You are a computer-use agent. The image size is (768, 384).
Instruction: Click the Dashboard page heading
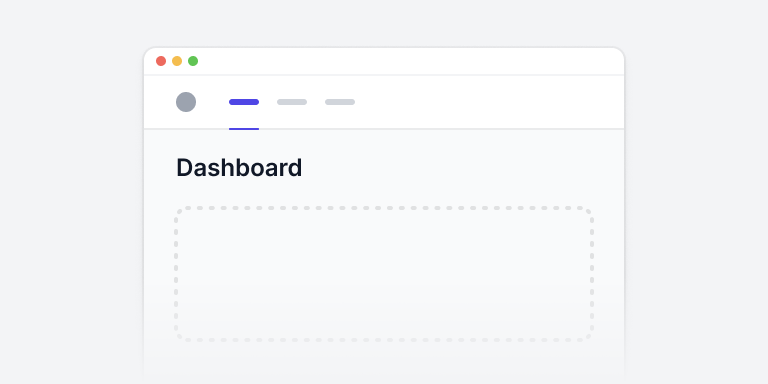coord(239,168)
